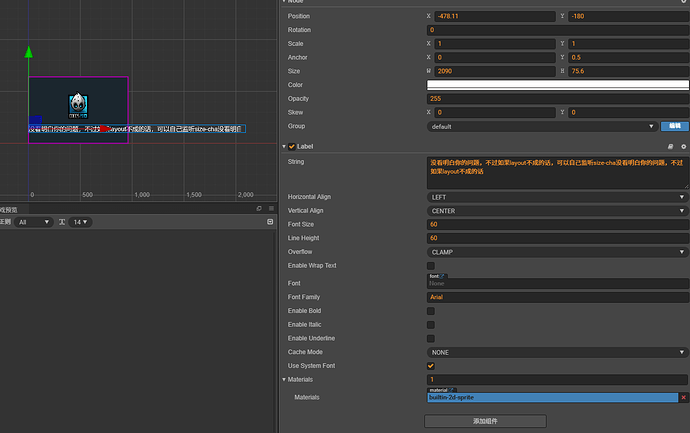This screenshot has width=690, height=433.
Task: Collapse the Materials section
Action: 284,379
